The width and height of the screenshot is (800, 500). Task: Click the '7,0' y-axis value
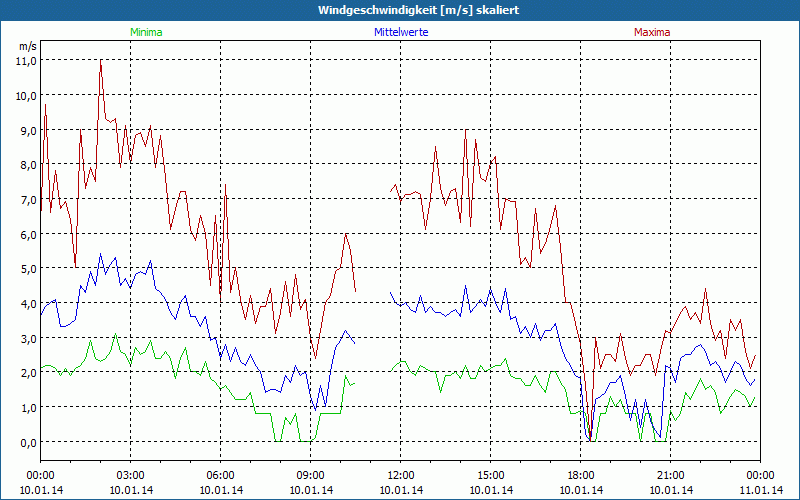click(29, 200)
